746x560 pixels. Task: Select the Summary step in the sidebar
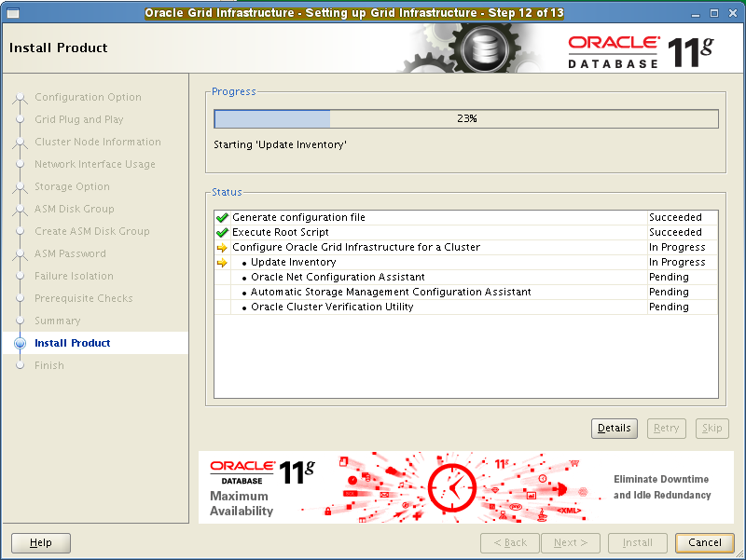coord(57,320)
